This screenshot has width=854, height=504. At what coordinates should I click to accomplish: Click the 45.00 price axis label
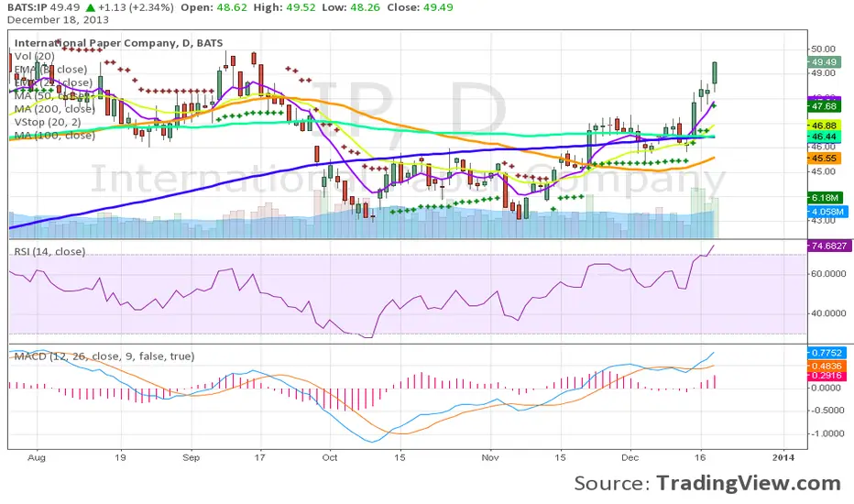(x=824, y=171)
